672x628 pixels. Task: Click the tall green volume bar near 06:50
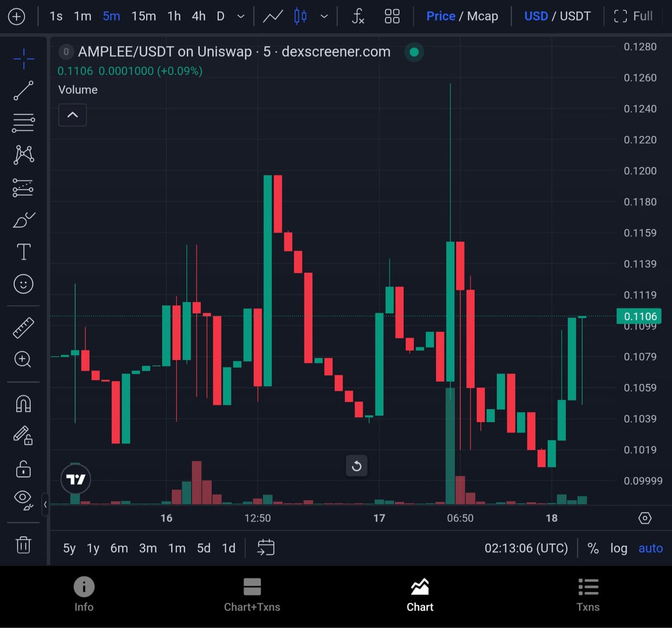450,446
